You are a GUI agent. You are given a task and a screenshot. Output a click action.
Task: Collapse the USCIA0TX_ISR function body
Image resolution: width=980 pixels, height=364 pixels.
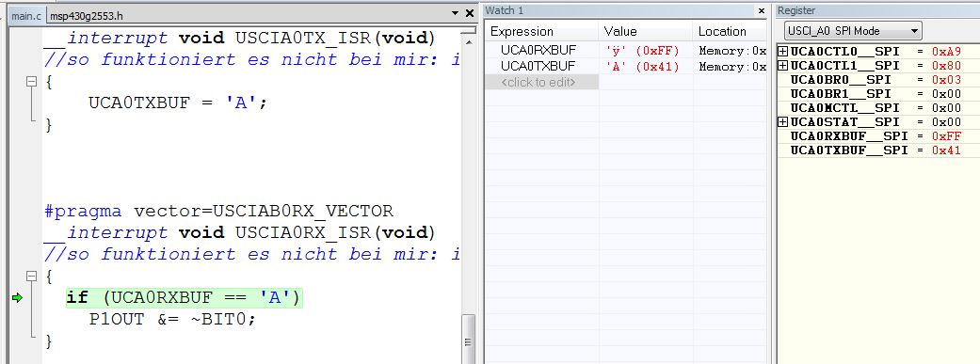31,81
